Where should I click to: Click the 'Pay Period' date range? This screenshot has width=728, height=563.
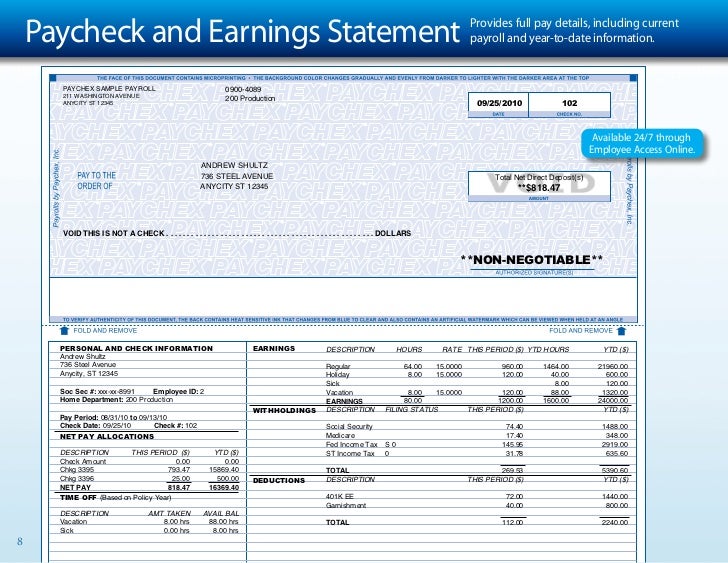pos(113,417)
